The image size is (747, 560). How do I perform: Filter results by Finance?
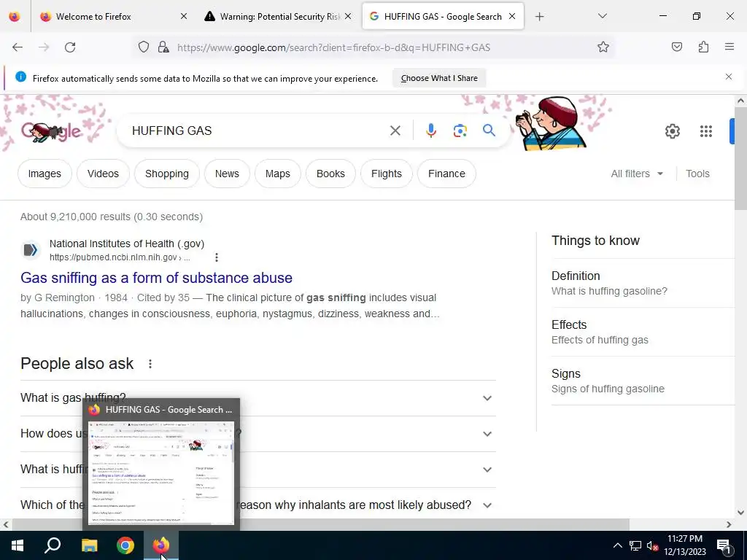(446, 174)
